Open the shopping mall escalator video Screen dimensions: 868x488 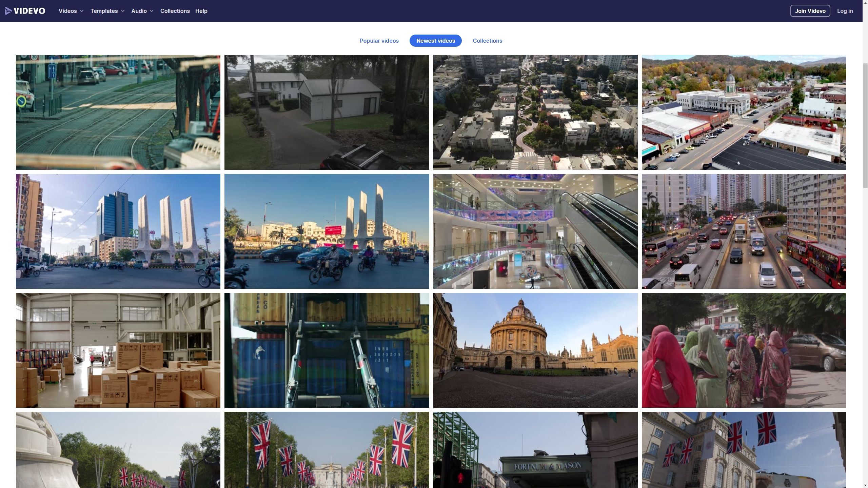pos(535,231)
